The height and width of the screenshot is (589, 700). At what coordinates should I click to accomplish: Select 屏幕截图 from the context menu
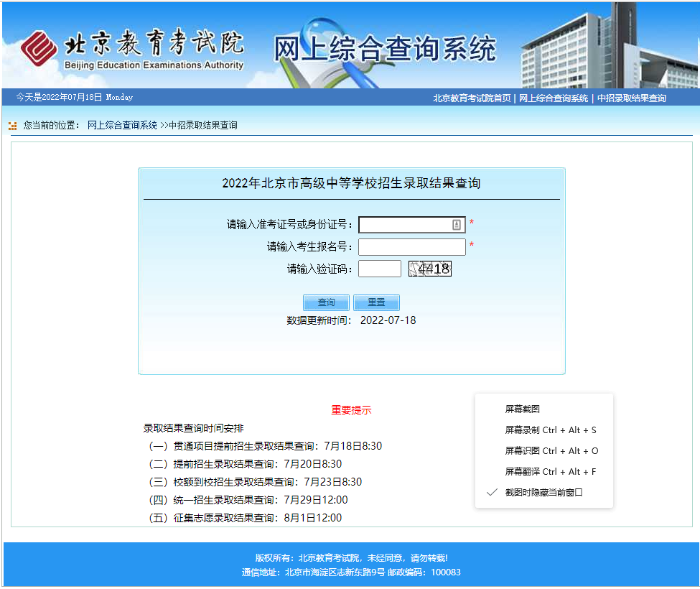(522, 409)
